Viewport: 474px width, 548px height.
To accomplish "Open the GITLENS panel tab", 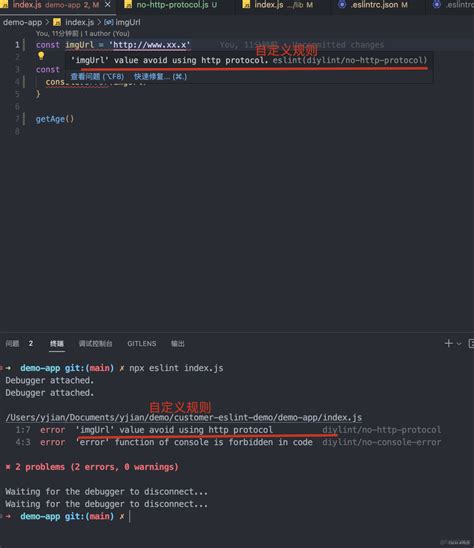I will pos(142,344).
